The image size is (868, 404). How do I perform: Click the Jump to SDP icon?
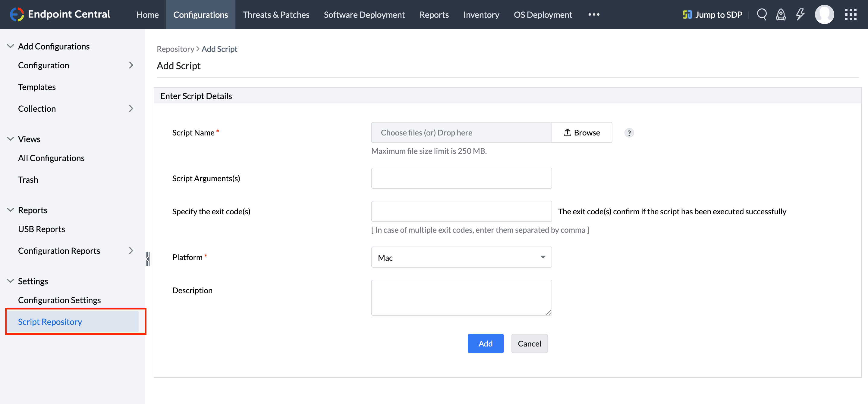point(687,14)
